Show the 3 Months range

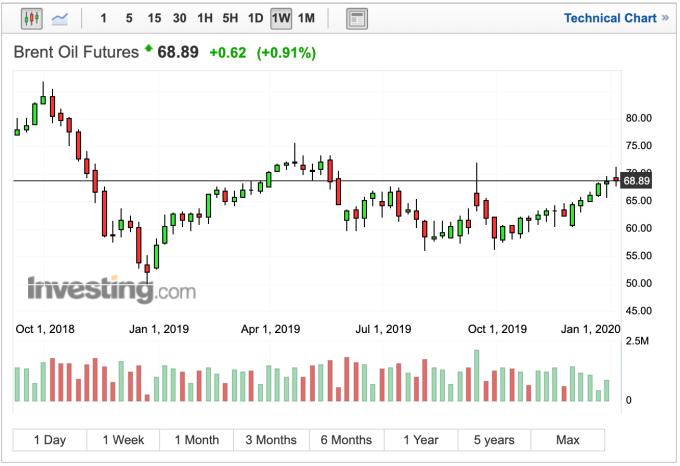tap(271, 440)
